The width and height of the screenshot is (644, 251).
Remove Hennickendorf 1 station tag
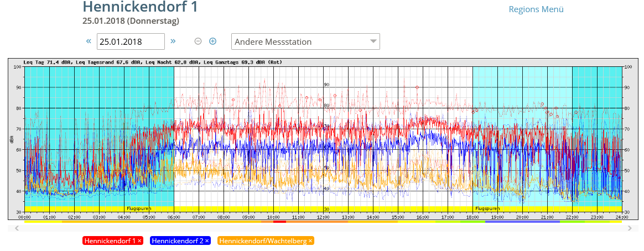point(140,241)
